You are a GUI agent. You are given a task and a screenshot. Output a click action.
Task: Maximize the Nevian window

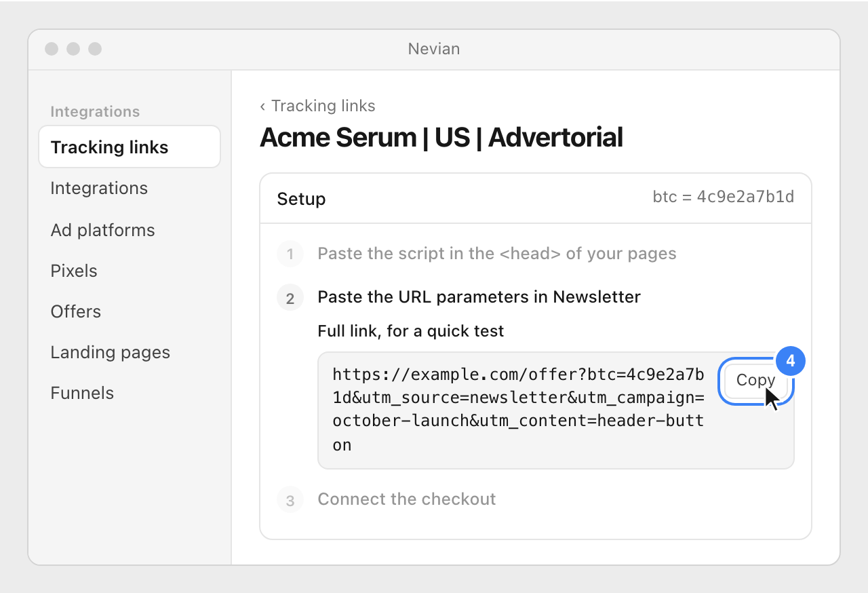coord(95,49)
